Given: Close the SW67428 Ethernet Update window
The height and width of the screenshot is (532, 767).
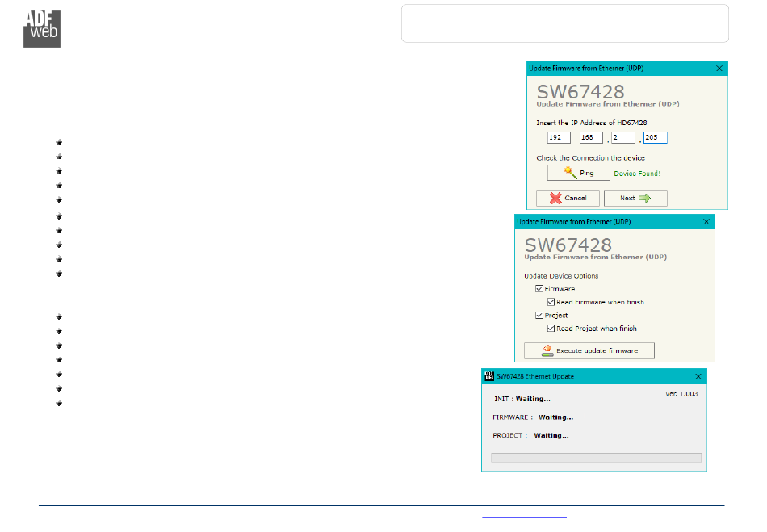Looking at the screenshot, I should coord(698,376).
